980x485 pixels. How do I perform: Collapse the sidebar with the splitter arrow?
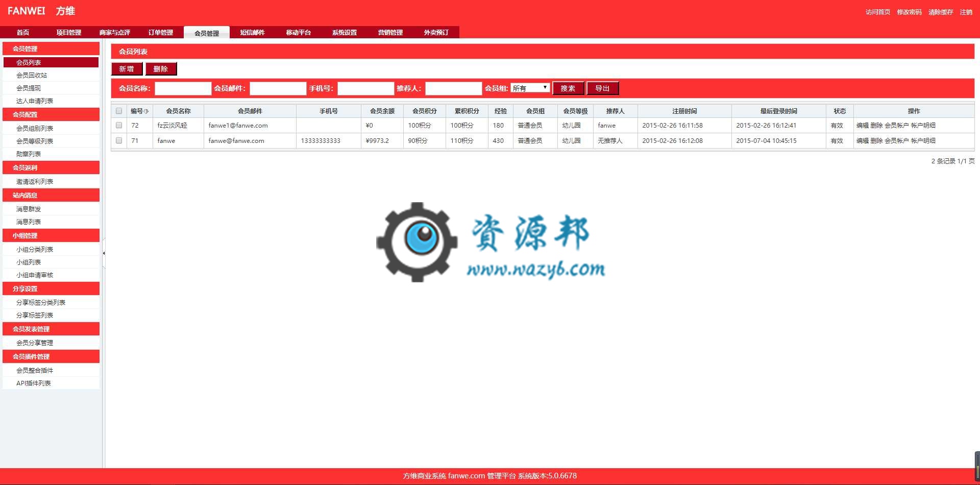click(x=104, y=253)
